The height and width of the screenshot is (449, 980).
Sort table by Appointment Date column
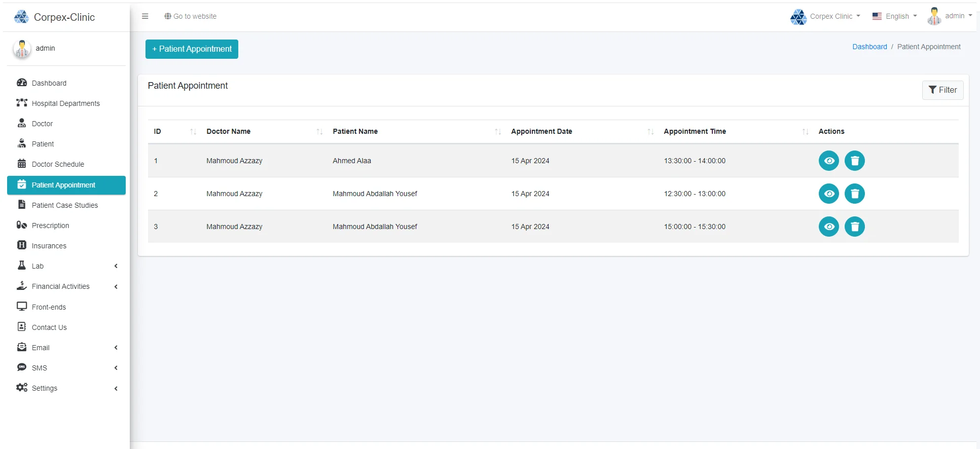tap(541, 131)
